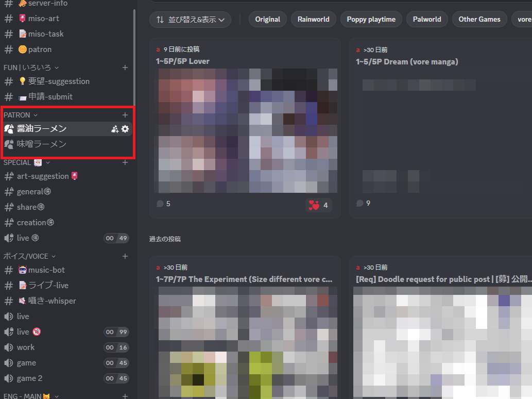Click plus icon beside PATRON category

(125, 115)
